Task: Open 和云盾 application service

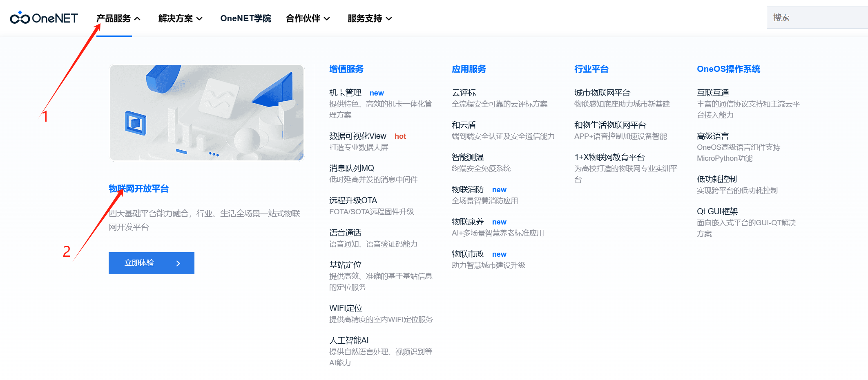Action: click(464, 125)
